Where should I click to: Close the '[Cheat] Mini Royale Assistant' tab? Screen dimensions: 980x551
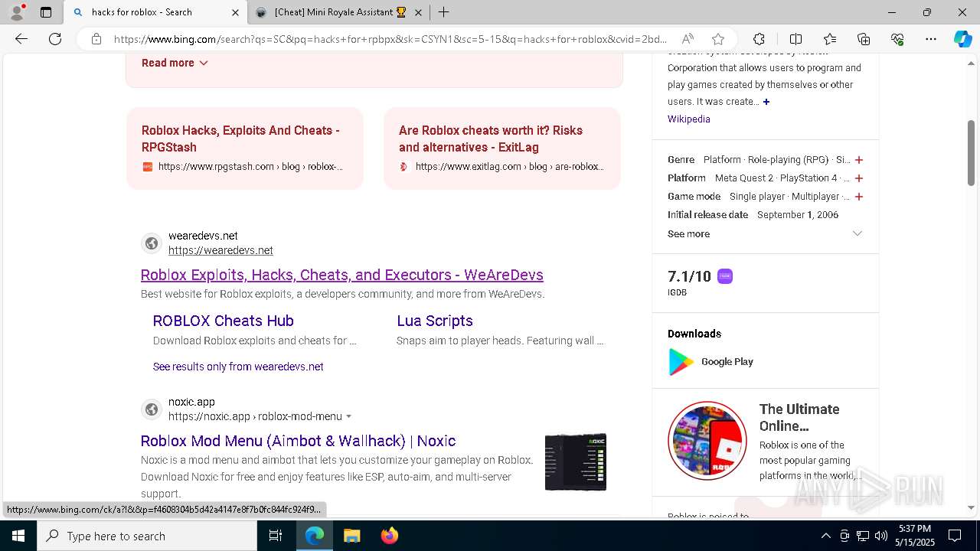click(x=418, y=12)
